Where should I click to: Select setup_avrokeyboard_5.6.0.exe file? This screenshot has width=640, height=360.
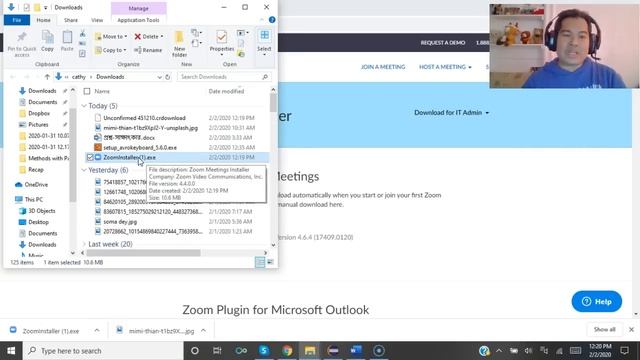click(140, 147)
